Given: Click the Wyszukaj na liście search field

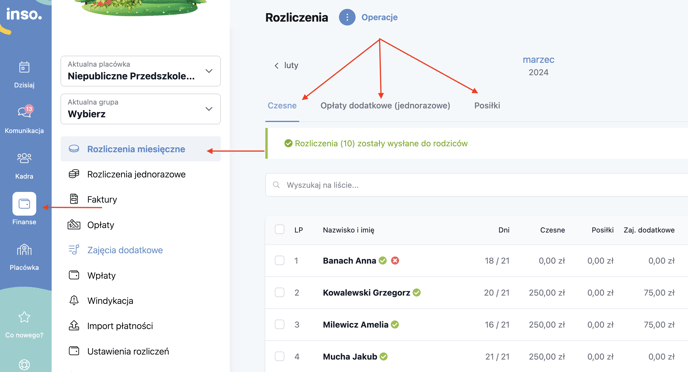Looking at the screenshot, I should tap(477, 185).
